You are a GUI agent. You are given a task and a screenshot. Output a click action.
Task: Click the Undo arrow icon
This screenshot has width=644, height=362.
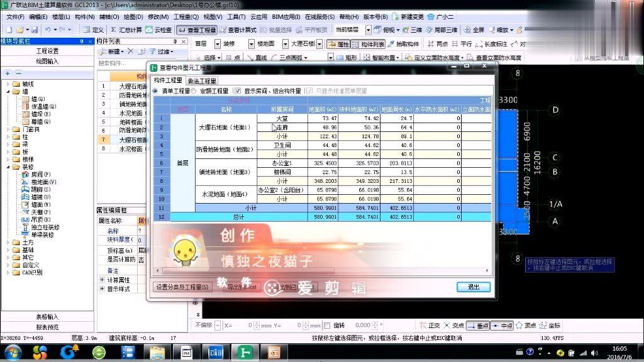coord(48,30)
